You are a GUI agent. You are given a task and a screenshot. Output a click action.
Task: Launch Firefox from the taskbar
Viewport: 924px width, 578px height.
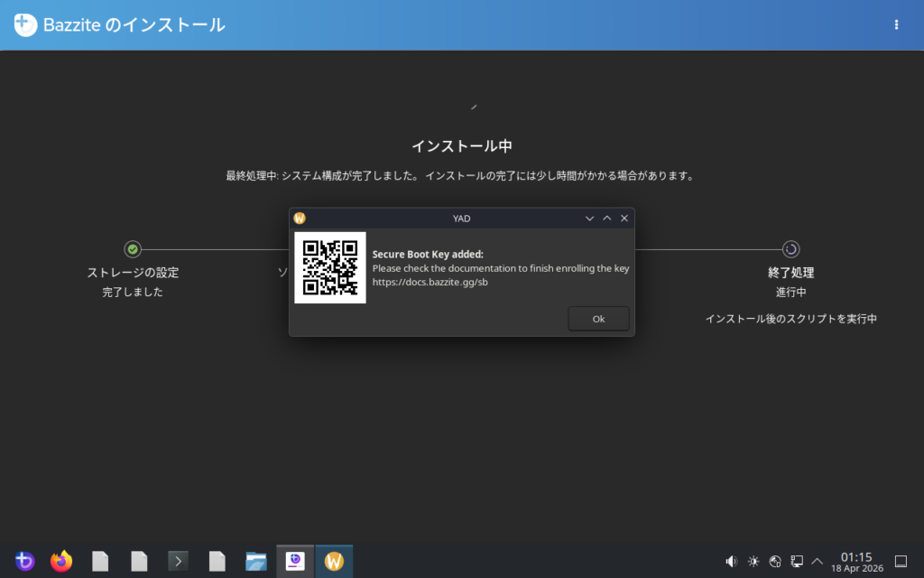[x=61, y=562]
